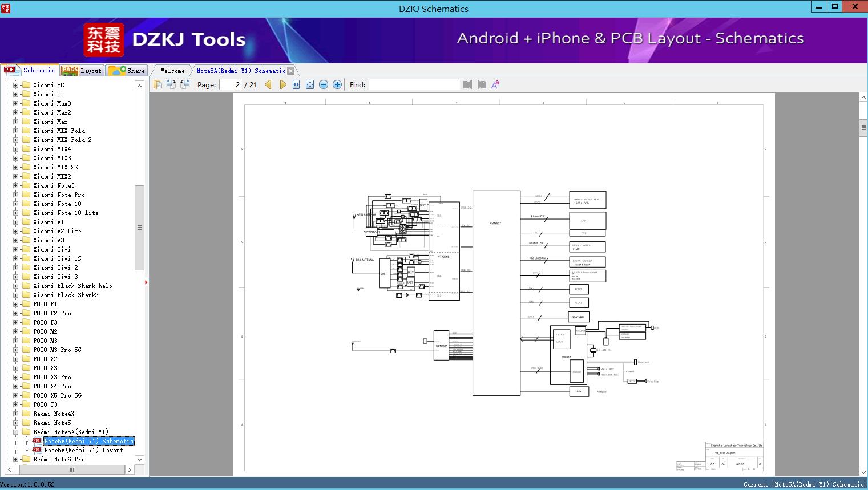Select the Xiaomi Note Pro entry

59,195
